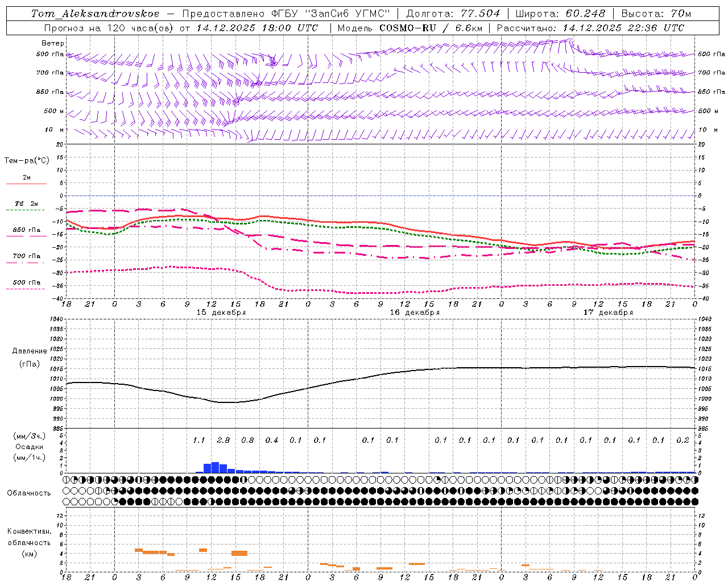Image resolution: width=728 pixels, height=582 pixels.
Task: Click the Высота: 70м label
Action: pyautogui.click(x=656, y=14)
